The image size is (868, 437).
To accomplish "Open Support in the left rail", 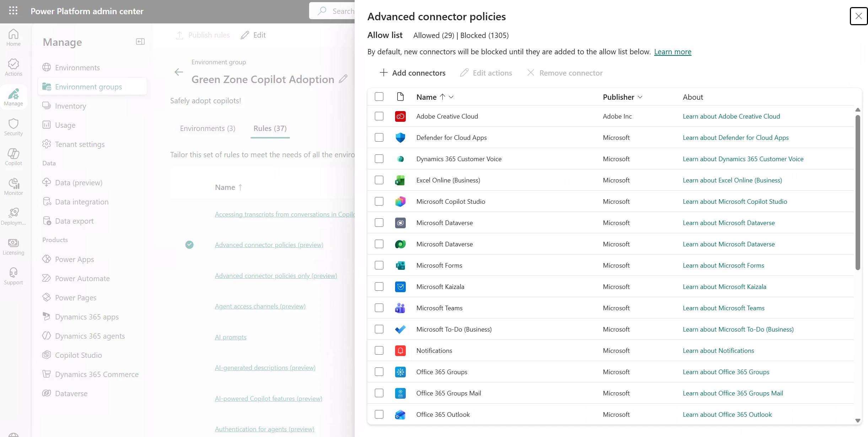I will (x=14, y=276).
